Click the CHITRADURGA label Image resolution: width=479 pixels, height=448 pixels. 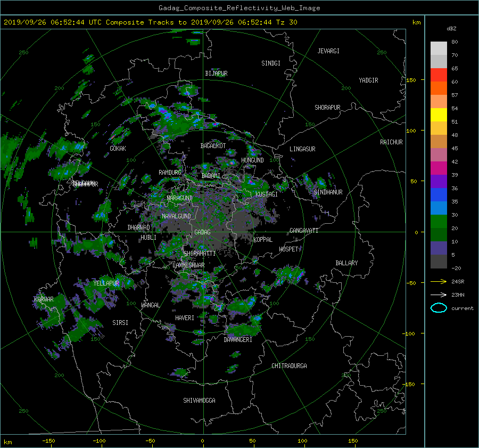coord(290,366)
